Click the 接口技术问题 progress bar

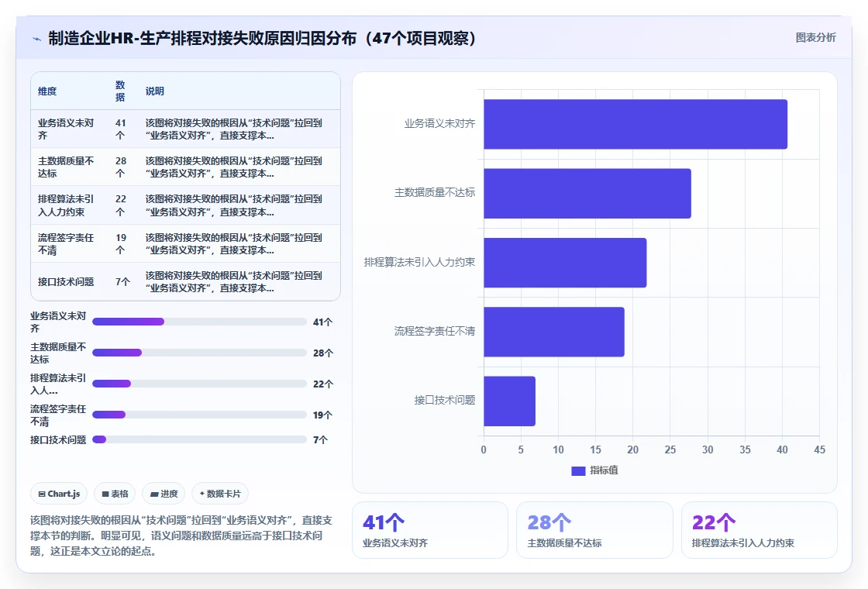click(199, 439)
